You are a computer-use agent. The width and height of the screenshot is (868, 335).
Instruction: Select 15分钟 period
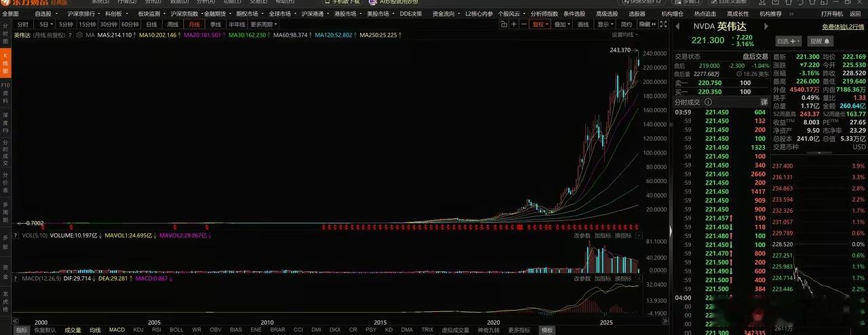[87, 24]
